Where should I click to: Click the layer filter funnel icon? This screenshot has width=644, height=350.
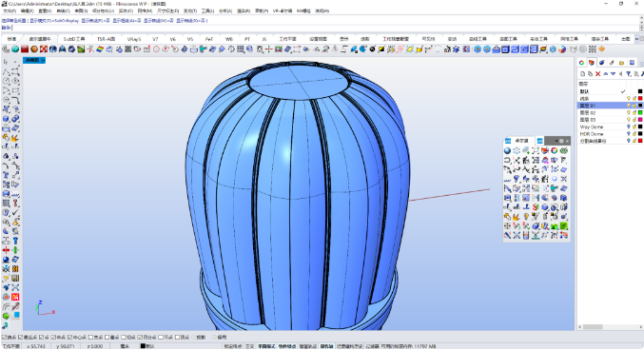click(629, 74)
